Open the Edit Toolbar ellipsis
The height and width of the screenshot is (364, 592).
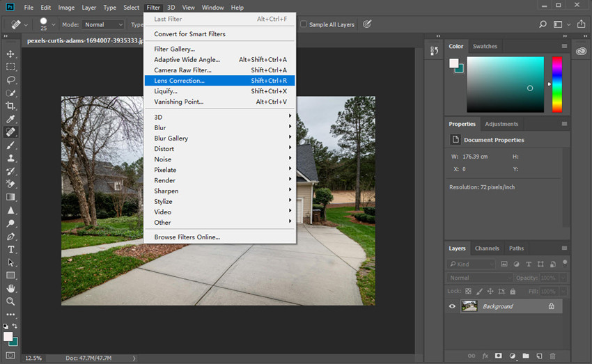10,314
